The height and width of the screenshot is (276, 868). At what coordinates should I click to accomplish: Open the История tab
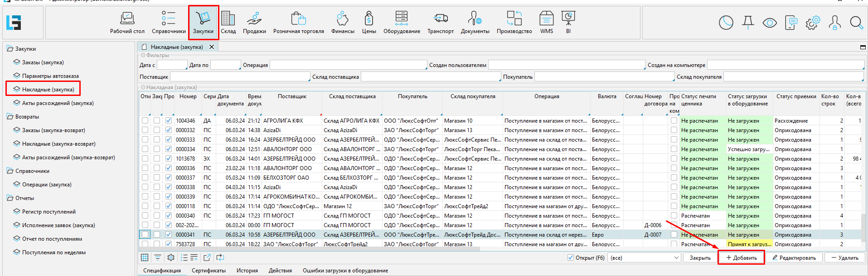(x=247, y=271)
